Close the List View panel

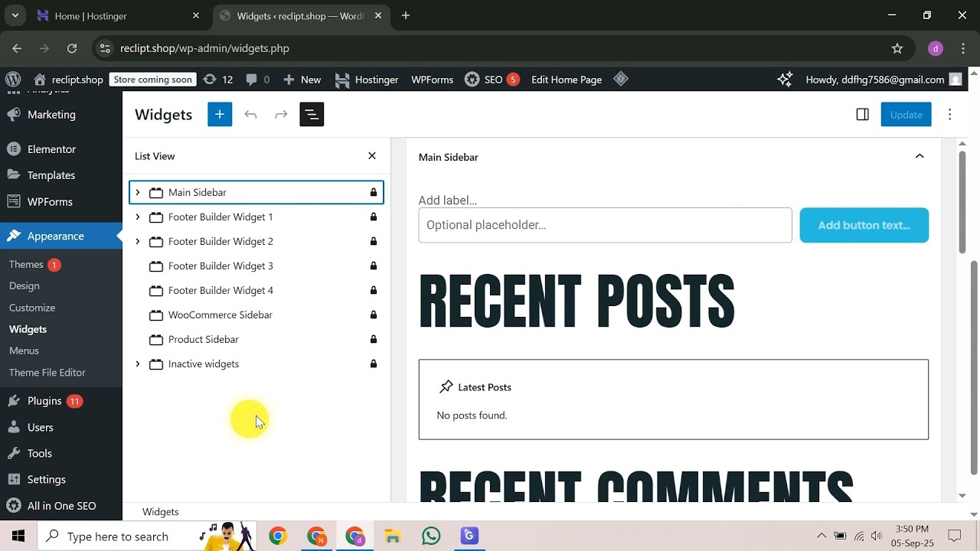pos(372,155)
